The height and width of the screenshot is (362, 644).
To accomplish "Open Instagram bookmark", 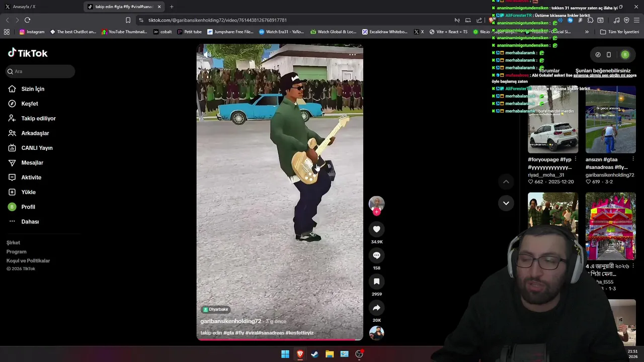I will [x=32, y=32].
